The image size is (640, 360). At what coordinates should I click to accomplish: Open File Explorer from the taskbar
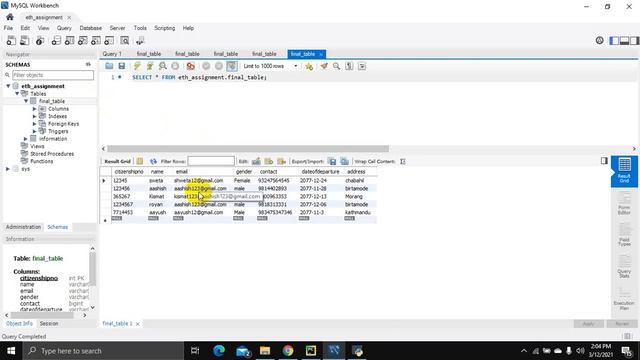pos(265,351)
